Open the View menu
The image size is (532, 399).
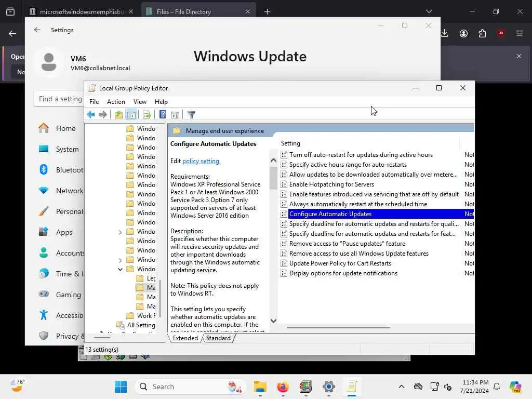coord(140,102)
